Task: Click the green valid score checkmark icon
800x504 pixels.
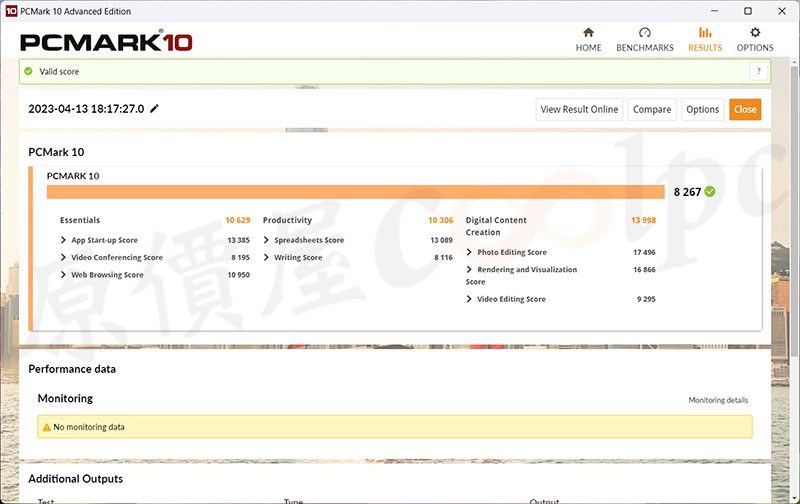Action: (x=29, y=72)
